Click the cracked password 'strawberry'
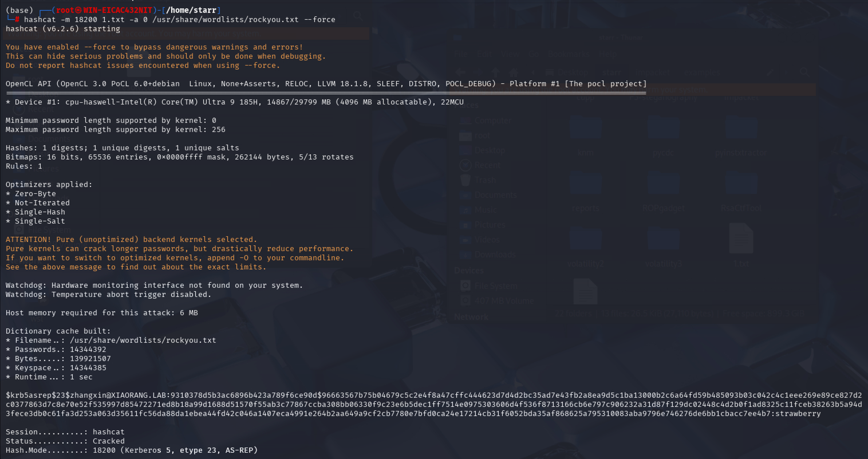Image resolution: width=868 pixels, height=459 pixels. (x=798, y=413)
